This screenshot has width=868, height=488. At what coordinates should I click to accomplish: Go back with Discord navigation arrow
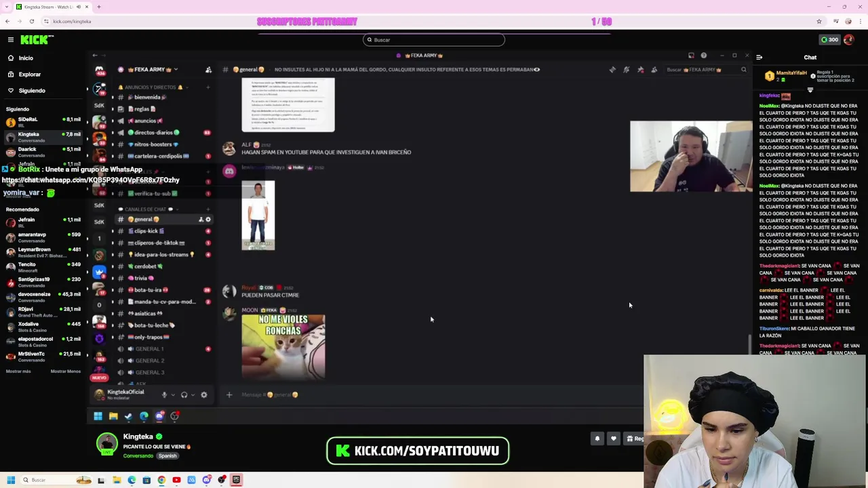(x=95, y=56)
